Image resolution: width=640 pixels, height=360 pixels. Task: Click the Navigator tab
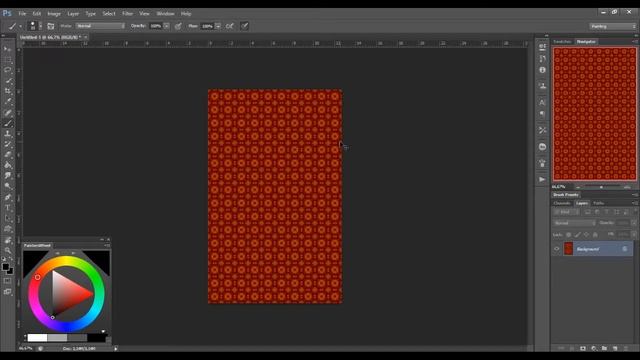coord(586,42)
